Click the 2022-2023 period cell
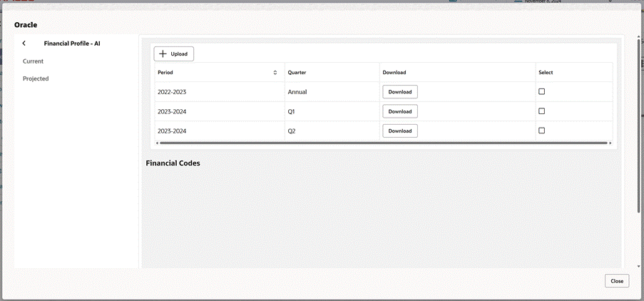 point(220,92)
